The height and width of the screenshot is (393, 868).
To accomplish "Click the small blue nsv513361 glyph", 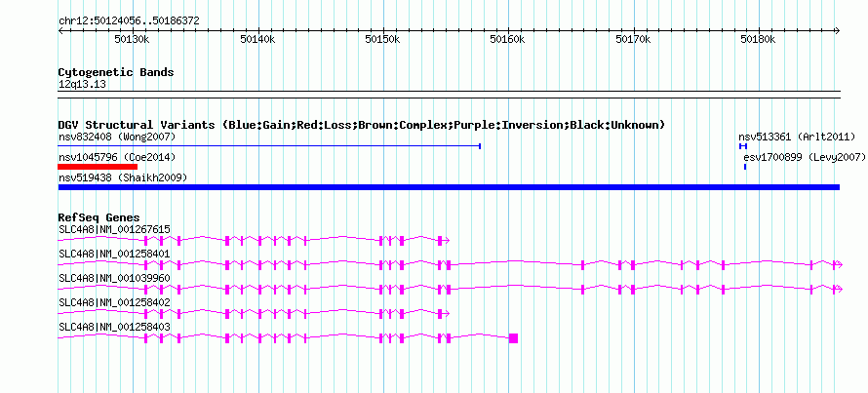I will [x=743, y=146].
